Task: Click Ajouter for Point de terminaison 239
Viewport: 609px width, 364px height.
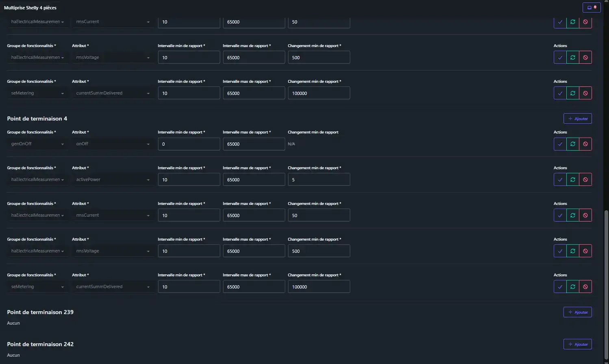Action: coord(577,312)
